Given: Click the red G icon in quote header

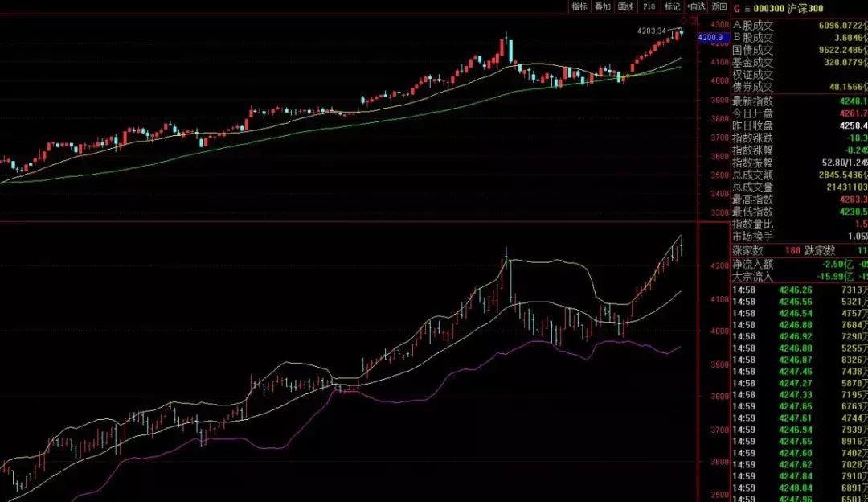Looking at the screenshot, I should click(x=736, y=8).
